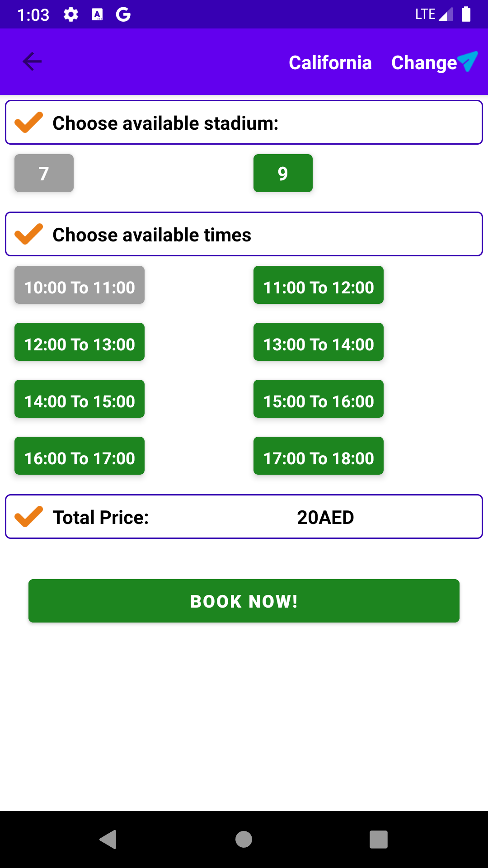The height and width of the screenshot is (868, 488).
Task: Tap the paper plane location icon
Action: (468, 61)
